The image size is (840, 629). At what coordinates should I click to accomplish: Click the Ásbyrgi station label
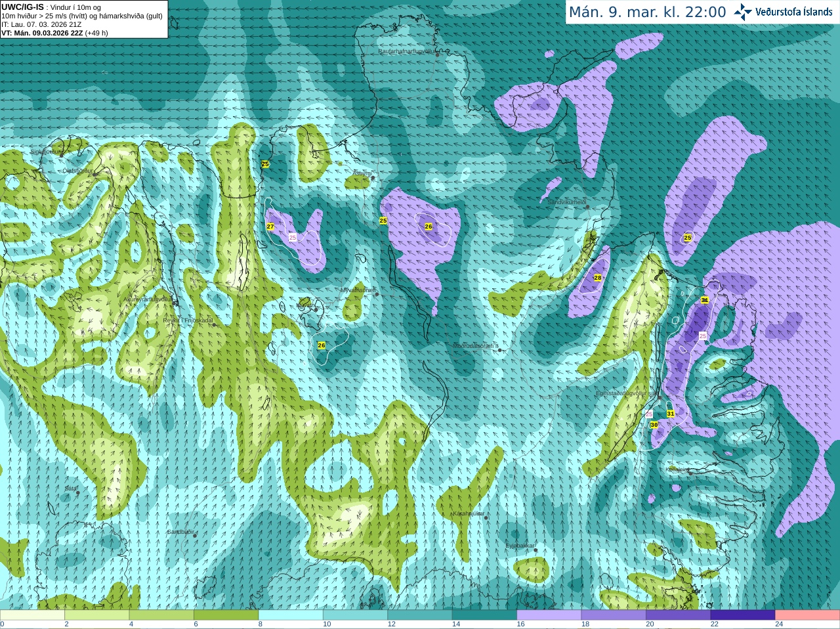(x=362, y=173)
